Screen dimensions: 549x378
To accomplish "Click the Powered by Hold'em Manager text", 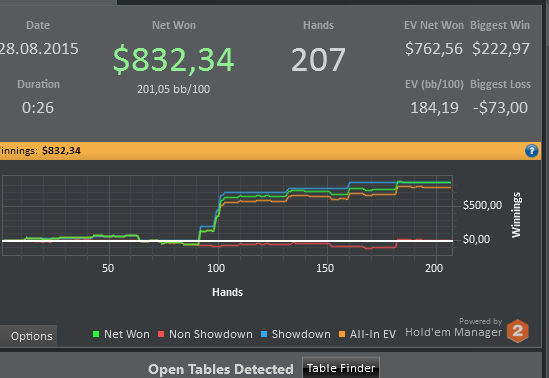I will (x=454, y=328).
